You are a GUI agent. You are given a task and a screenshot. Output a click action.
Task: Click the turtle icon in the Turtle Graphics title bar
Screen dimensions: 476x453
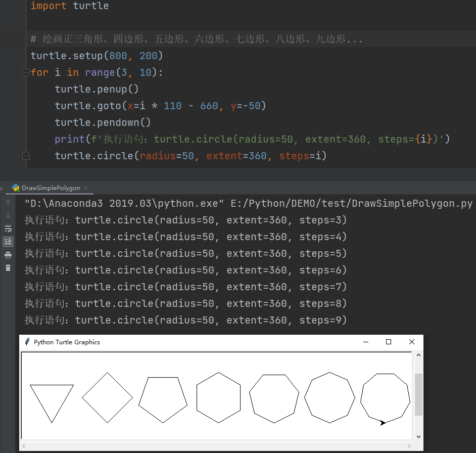[x=26, y=342]
